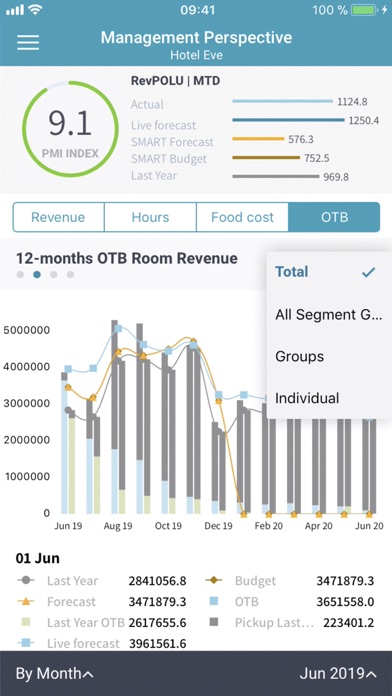Select the second page indicator dot
Viewport: 392px width, 696px height.
pos(37,275)
